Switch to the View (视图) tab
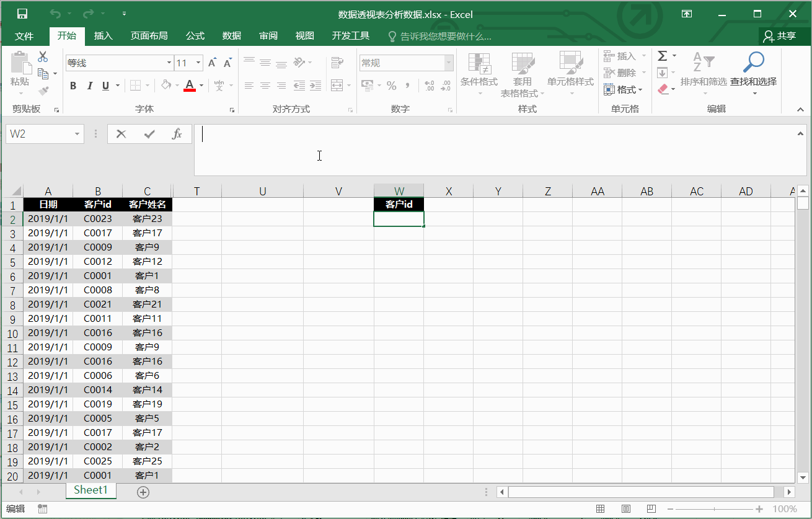Viewport: 812px width, 519px height. click(304, 36)
